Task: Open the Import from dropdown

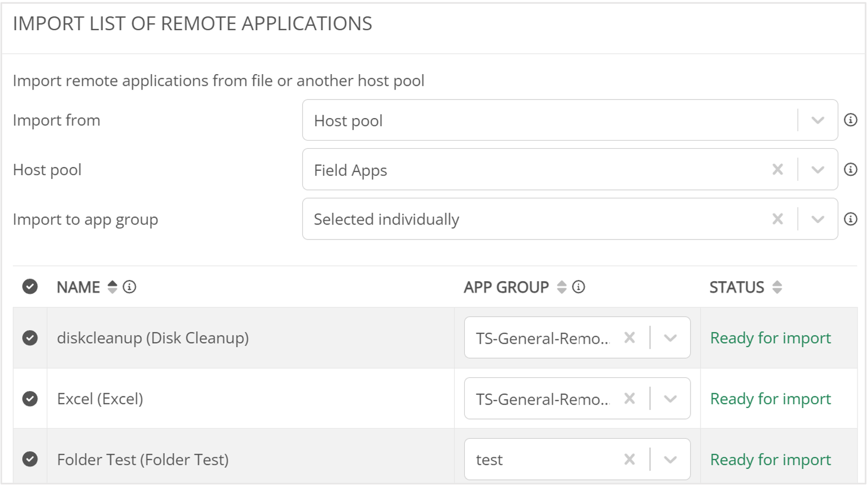Action: 817,120
